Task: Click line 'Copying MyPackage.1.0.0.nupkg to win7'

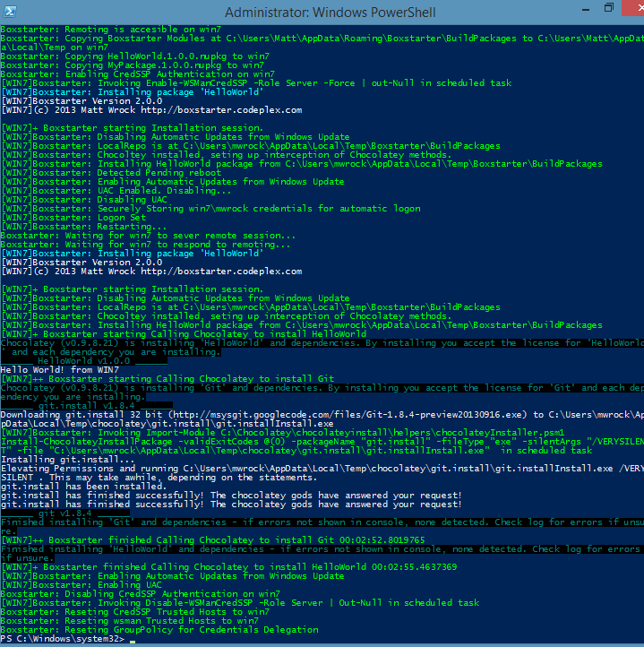Action: click(x=132, y=65)
